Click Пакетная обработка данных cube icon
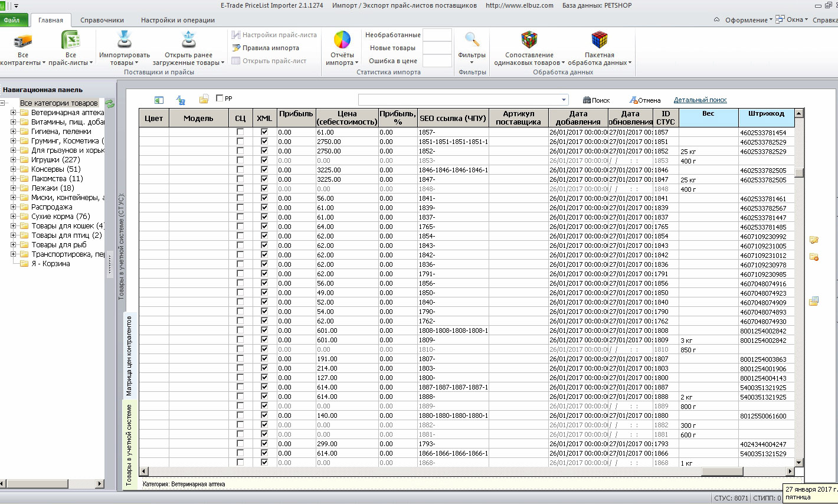The height and width of the screenshot is (504, 838). tap(600, 40)
